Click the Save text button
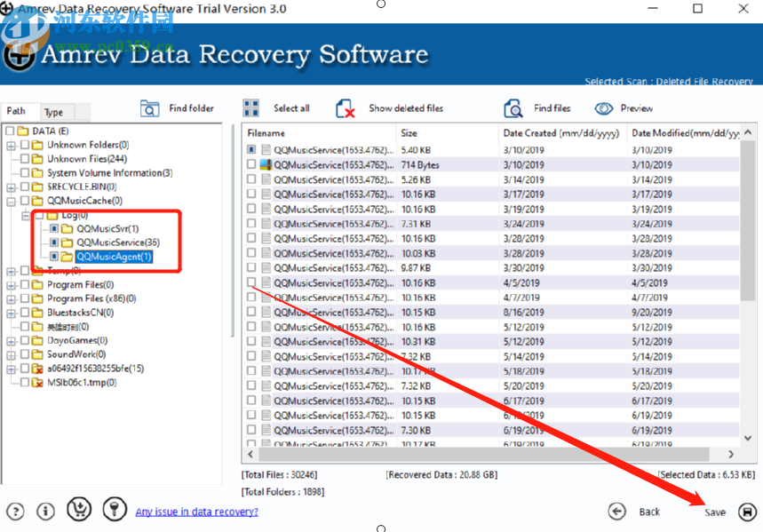Image resolution: width=763 pixels, height=532 pixels. [715, 512]
